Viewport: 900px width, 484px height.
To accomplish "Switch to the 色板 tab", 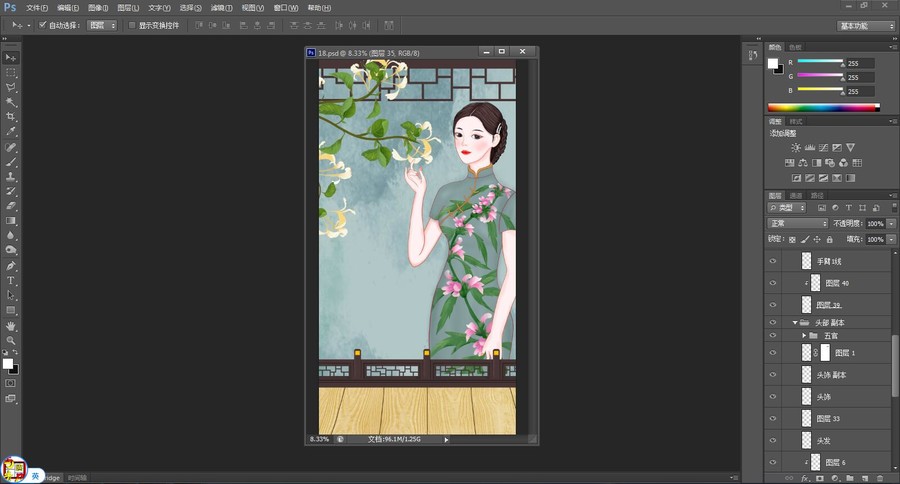I will [795, 47].
